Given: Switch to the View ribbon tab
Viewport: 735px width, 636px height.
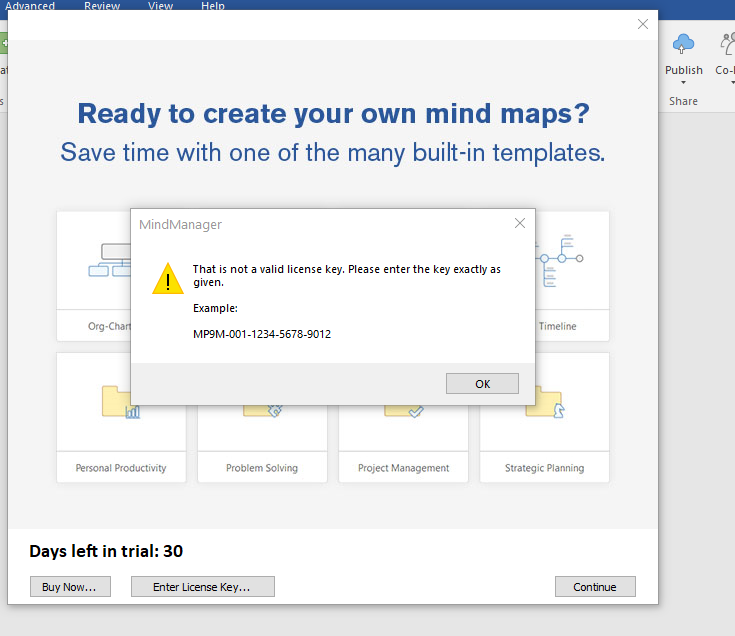Looking at the screenshot, I should pos(160,6).
